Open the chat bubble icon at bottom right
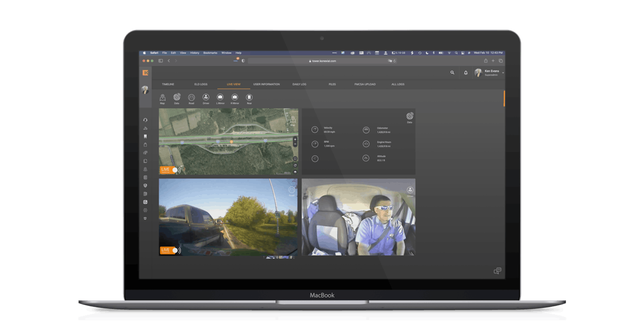This screenshot has width=644, height=322. point(497,271)
